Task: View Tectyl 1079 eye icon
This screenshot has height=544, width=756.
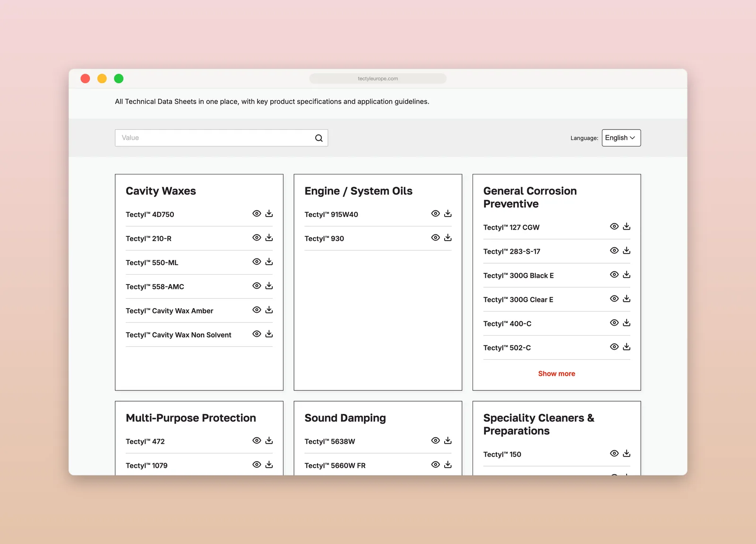Action: (x=257, y=465)
